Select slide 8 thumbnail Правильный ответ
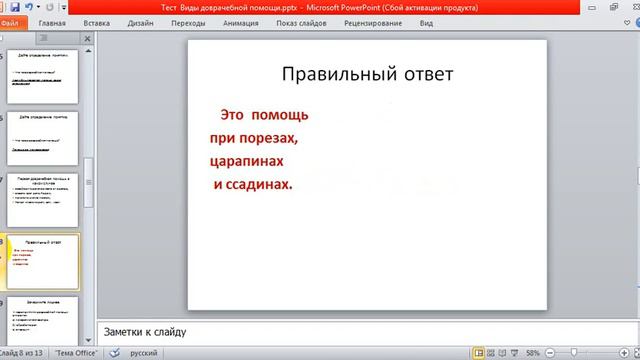 coord(42,262)
